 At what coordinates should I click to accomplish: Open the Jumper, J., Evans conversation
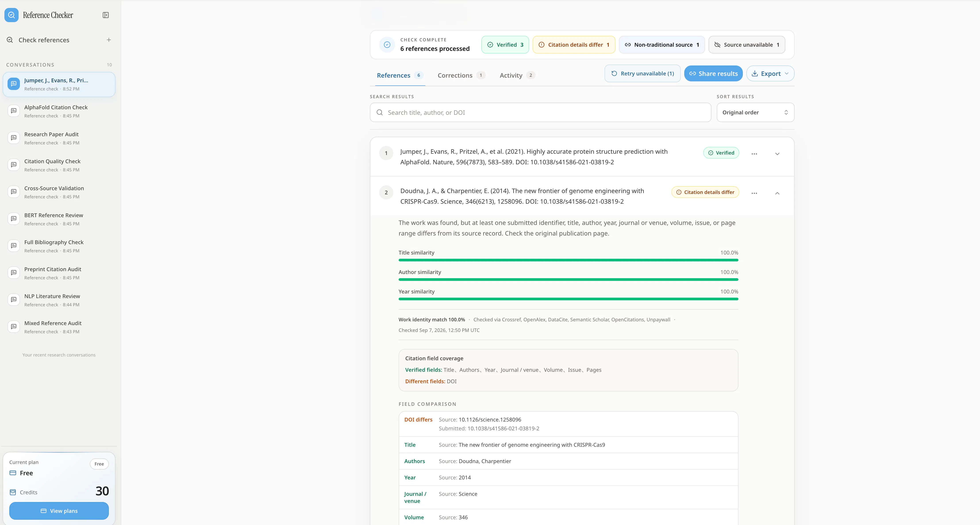59,84
